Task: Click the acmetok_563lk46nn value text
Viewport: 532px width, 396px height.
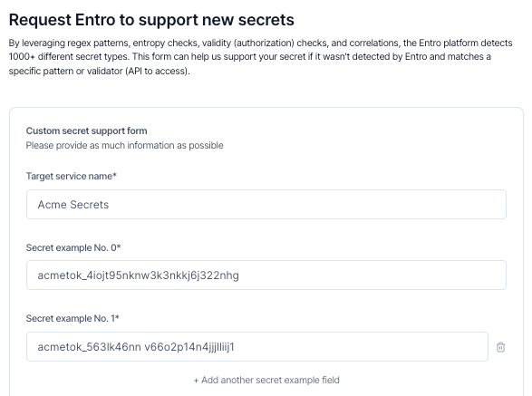Action: (136, 347)
